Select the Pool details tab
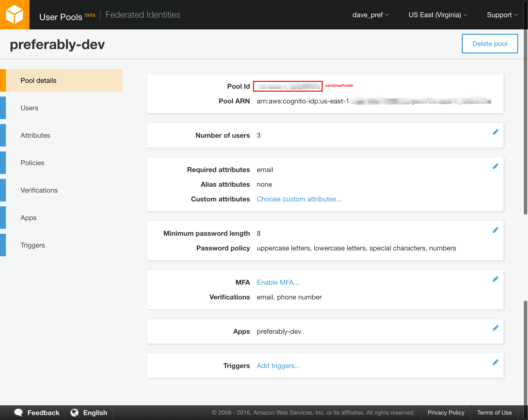Image resolution: width=528 pixels, height=420 pixels. click(63, 80)
